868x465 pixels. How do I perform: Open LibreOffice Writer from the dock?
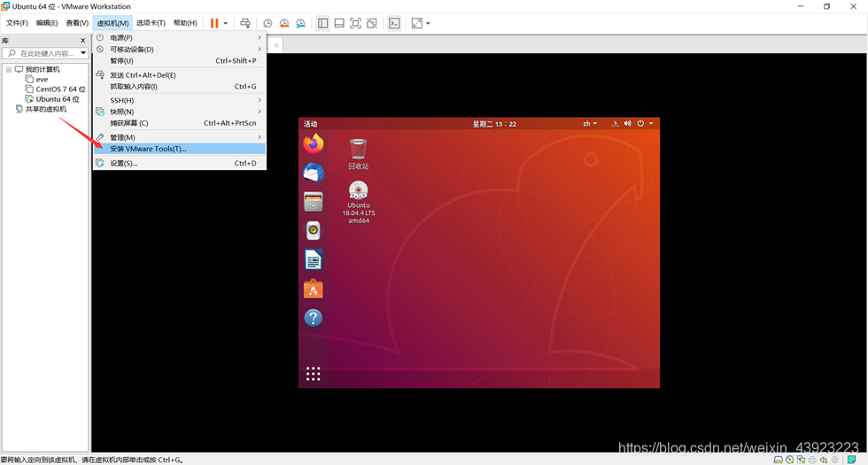tap(314, 260)
